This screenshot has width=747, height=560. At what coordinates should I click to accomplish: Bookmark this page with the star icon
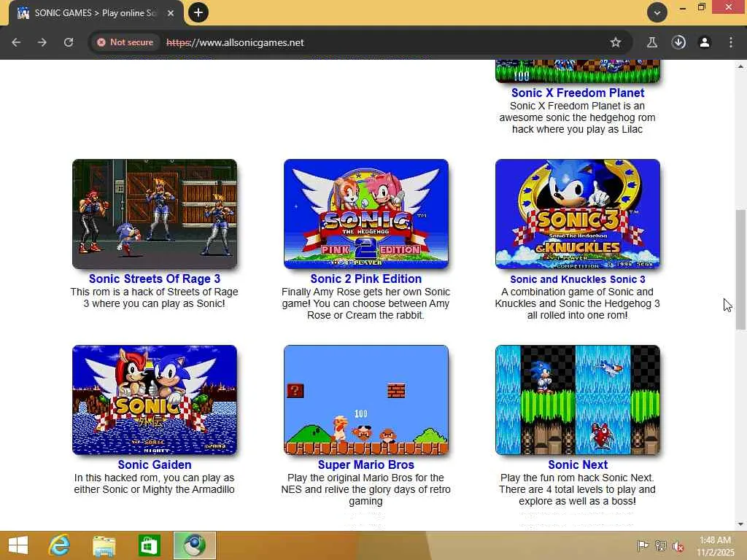click(616, 42)
